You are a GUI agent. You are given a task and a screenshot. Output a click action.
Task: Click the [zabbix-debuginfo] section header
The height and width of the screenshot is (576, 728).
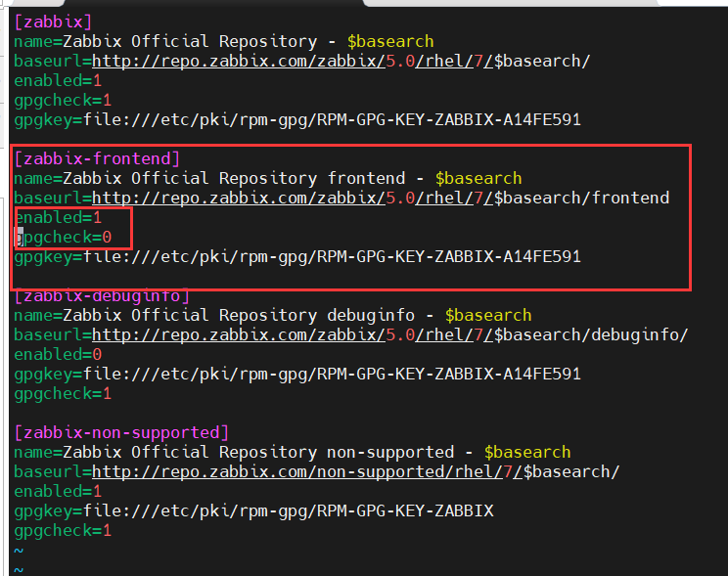tap(102, 295)
